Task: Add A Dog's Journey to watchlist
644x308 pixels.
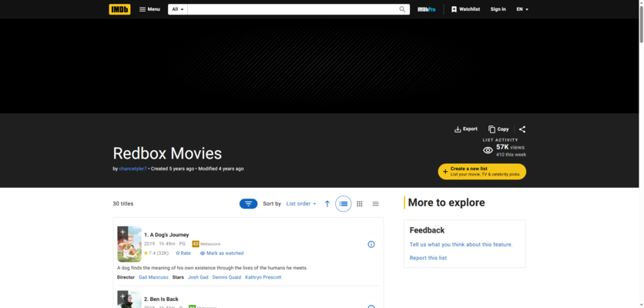Action: point(122,231)
